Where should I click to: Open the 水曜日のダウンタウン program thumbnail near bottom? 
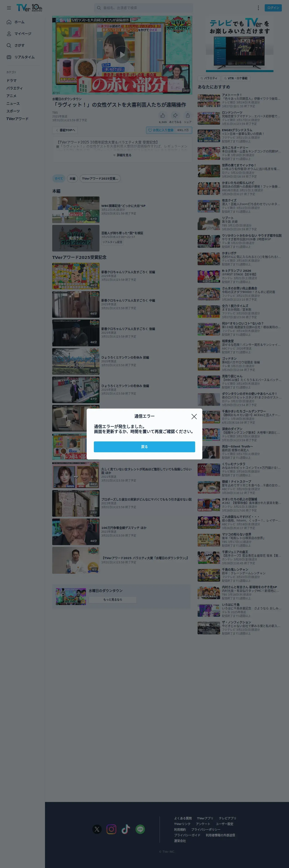pos(71,597)
